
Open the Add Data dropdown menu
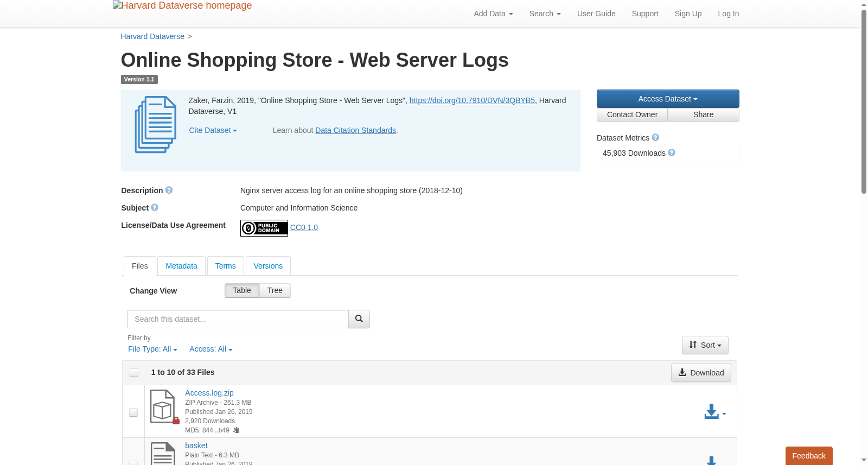[493, 14]
